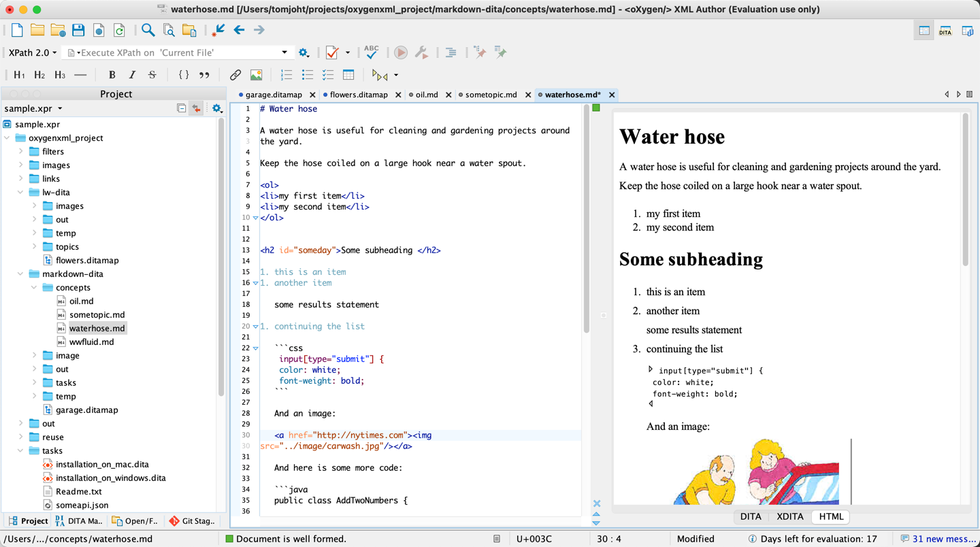Switch to the oil.md editor tab
This screenshot has height=547, width=980.
426,95
